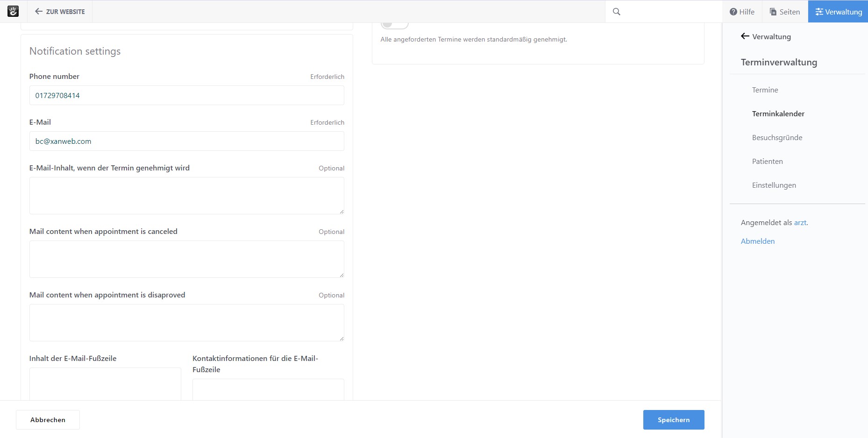
Task: Click Abmelden to log out
Action: coord(757,241)
